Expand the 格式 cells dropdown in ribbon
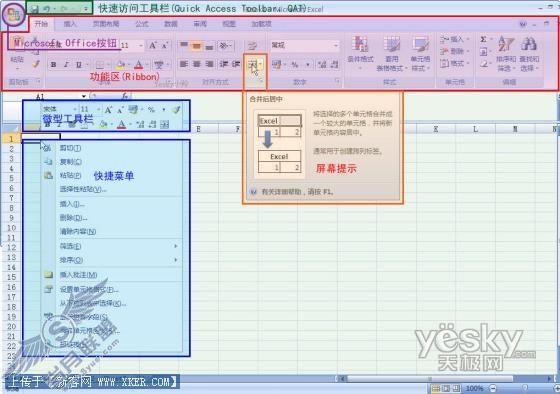560x394 pixels. [468, 64]
